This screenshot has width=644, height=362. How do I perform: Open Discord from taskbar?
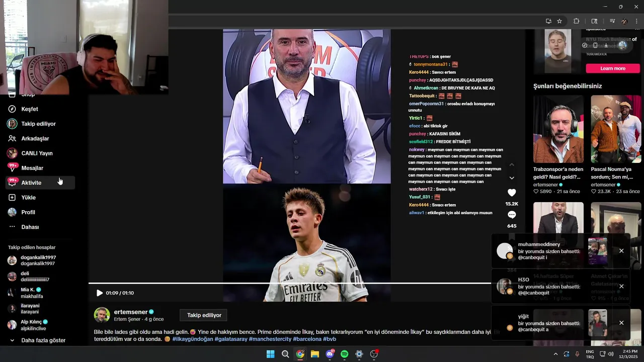(330, 354)
